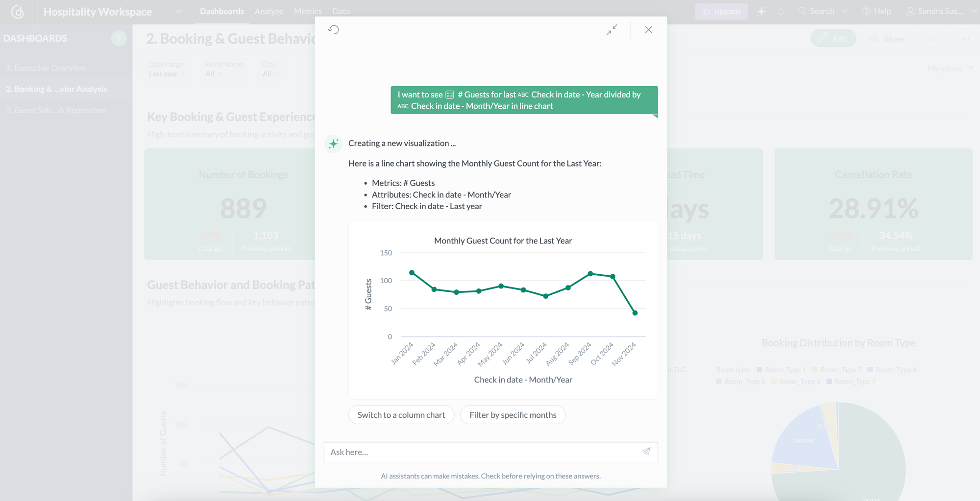Screen dimensions: 980x501
Task: Open more dashboard options via ellipsis icon
Action: (965, 39)
